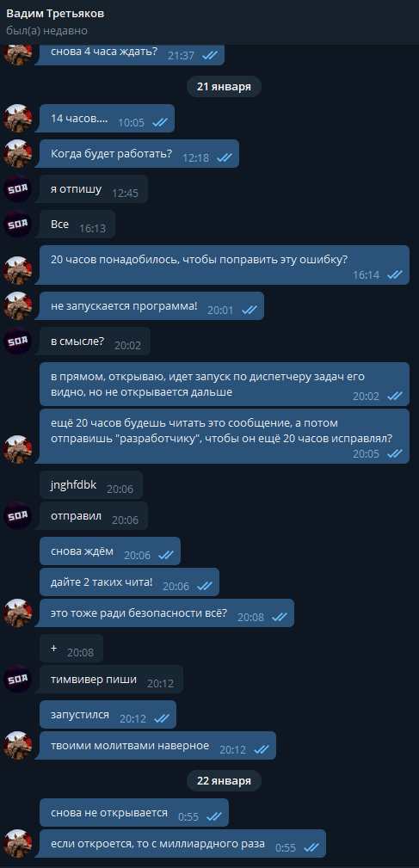419x868 pixels.
Task: Click the 'снова не открывается' message bubble
Action: click(134, 812)
